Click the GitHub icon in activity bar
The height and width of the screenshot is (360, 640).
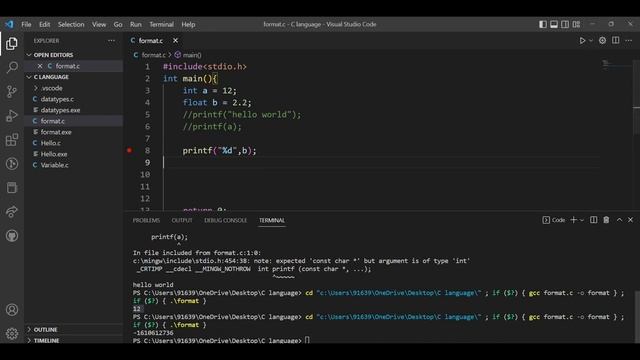[12, 236]
